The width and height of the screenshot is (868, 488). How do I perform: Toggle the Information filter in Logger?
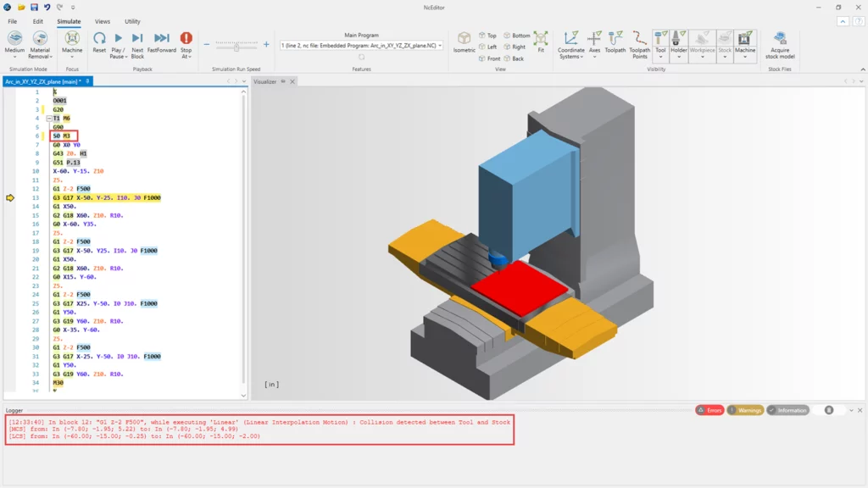click(787, 410)
